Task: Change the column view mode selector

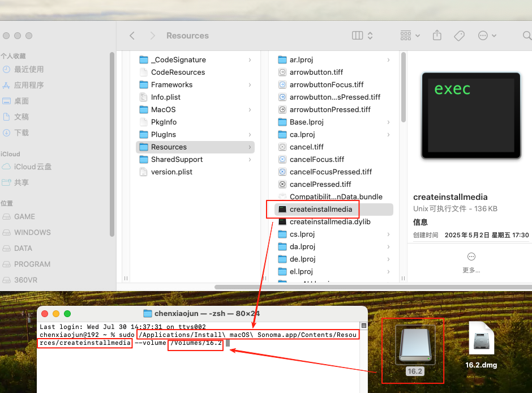Action: pos(362,35)
